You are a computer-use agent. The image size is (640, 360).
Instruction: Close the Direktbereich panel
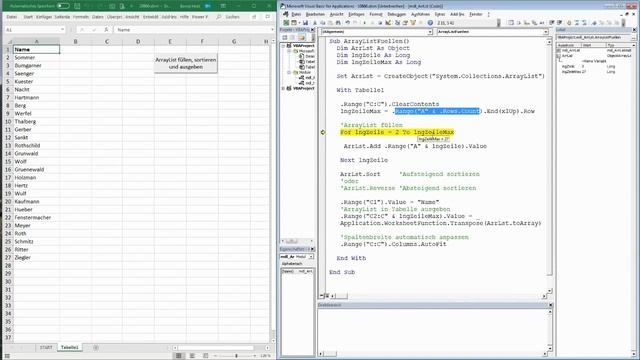click(550, 305)
